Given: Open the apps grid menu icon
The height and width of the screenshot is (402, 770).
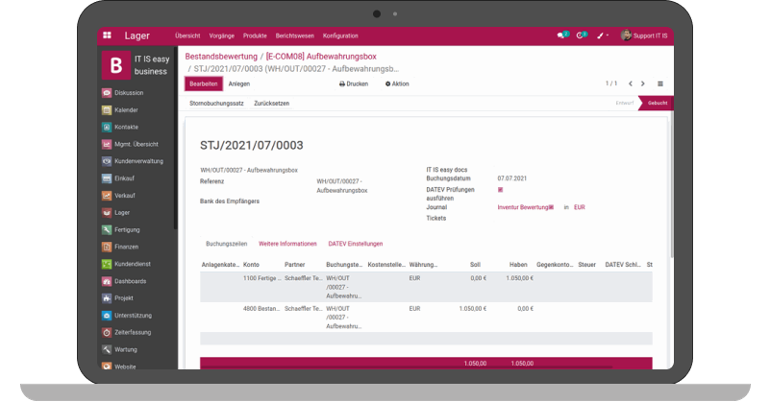Looking at the screenshot, I should point(107,35).
